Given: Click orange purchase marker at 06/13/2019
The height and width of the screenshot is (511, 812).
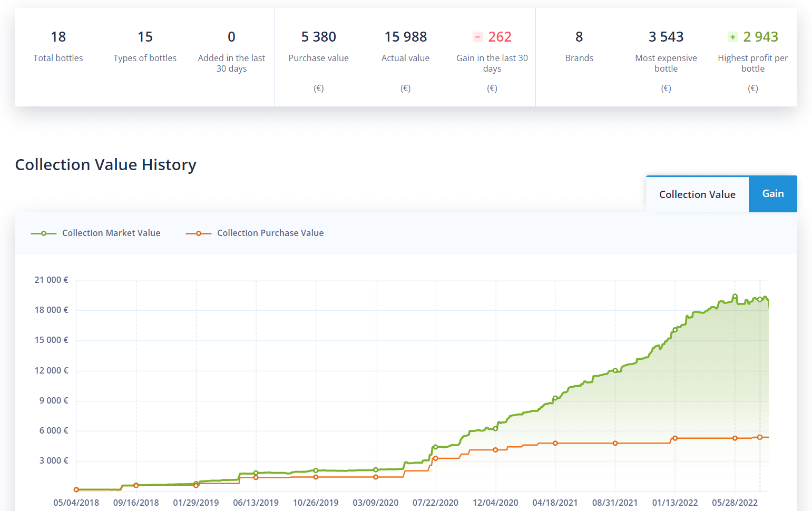Looking at the screenshot, I should point(256,477).
